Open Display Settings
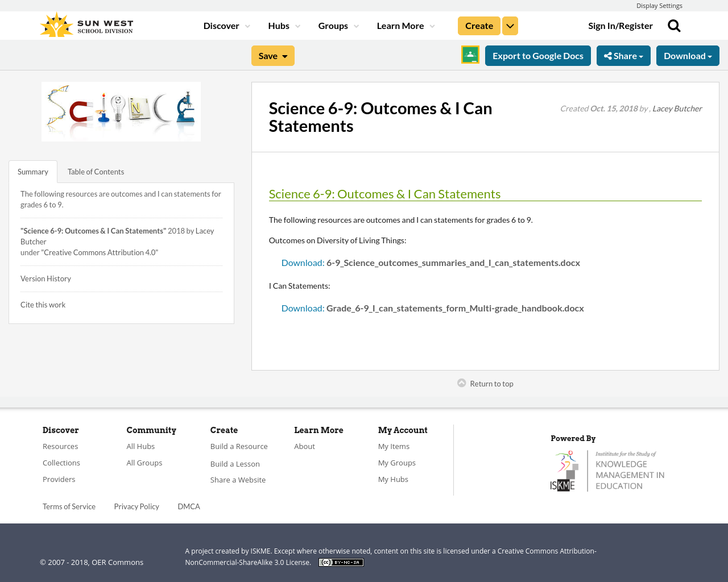728x582 pixels. coord(659,5)
